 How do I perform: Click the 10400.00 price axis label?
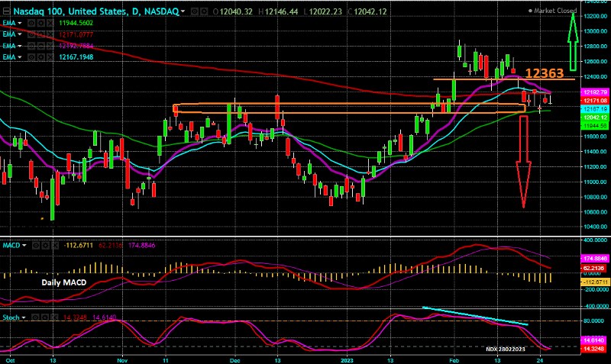click(596, 227)
